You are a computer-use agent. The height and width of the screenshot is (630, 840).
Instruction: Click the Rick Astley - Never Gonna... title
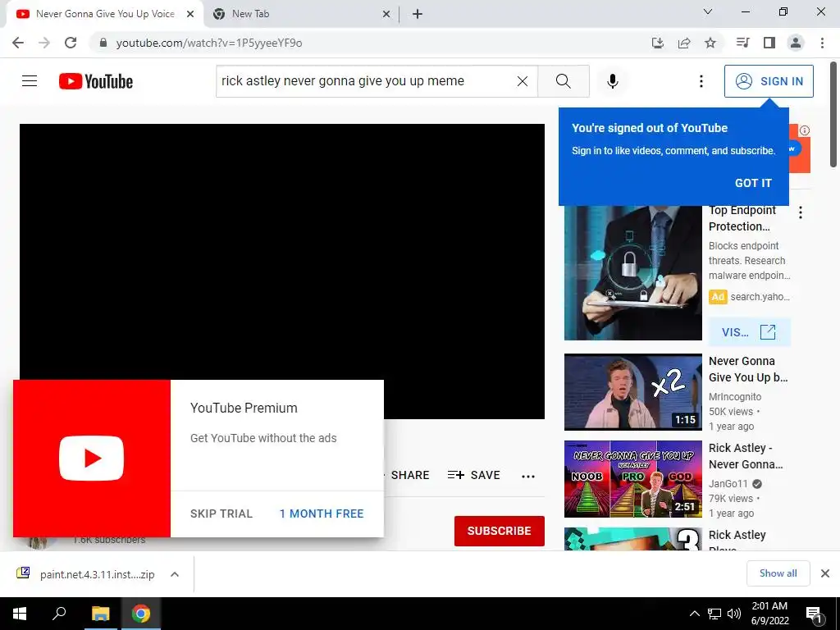click(746, 456)
